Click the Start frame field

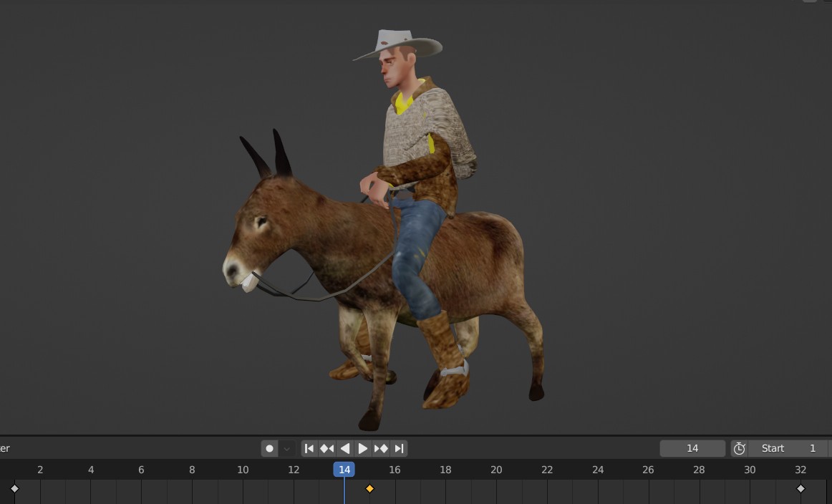(788, 448)
